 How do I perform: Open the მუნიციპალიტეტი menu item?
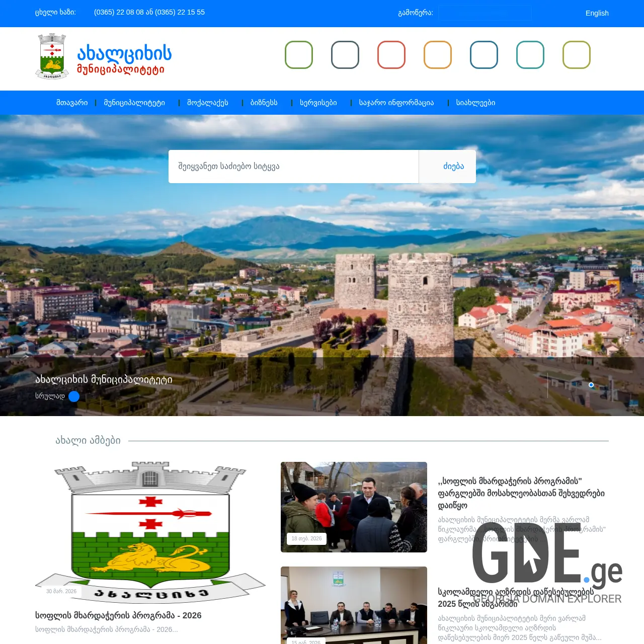click(134, 103)
